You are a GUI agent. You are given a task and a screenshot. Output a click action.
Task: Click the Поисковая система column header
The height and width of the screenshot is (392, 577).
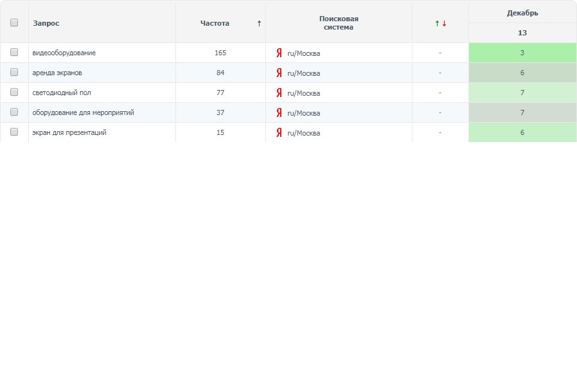tap(339, 23)
